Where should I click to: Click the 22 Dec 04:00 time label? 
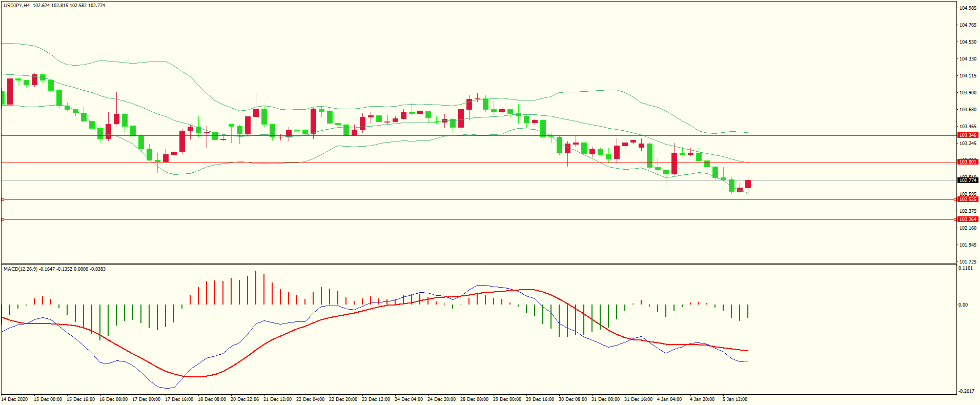click(310, 399)
